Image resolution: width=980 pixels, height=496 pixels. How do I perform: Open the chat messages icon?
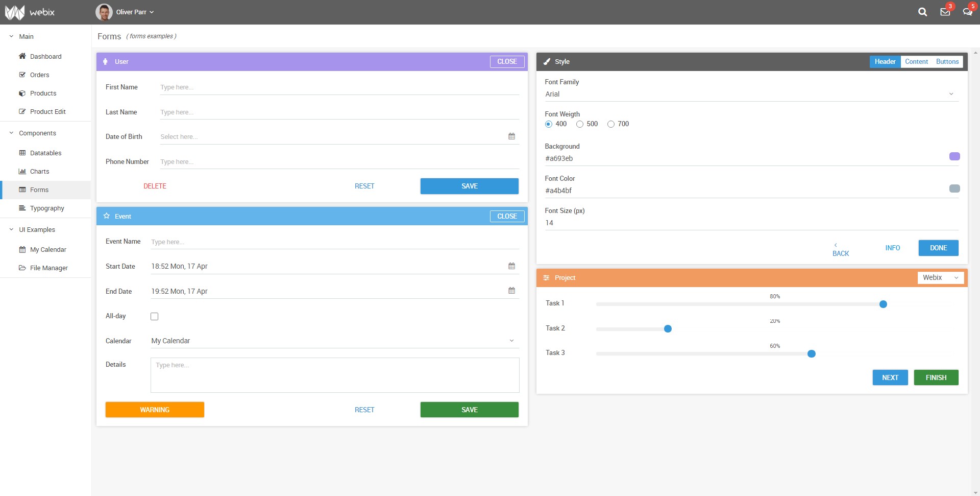coord(967,12)
